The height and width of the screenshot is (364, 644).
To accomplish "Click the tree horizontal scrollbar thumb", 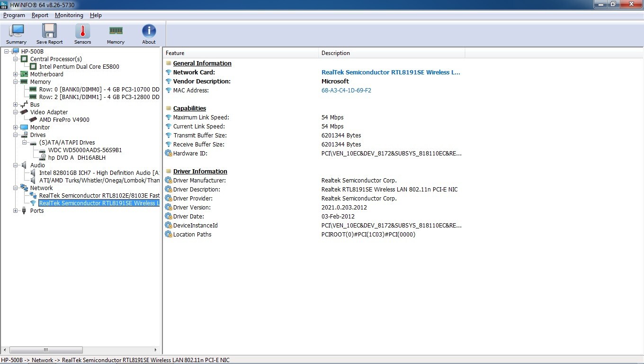I will tap(46, 350).
